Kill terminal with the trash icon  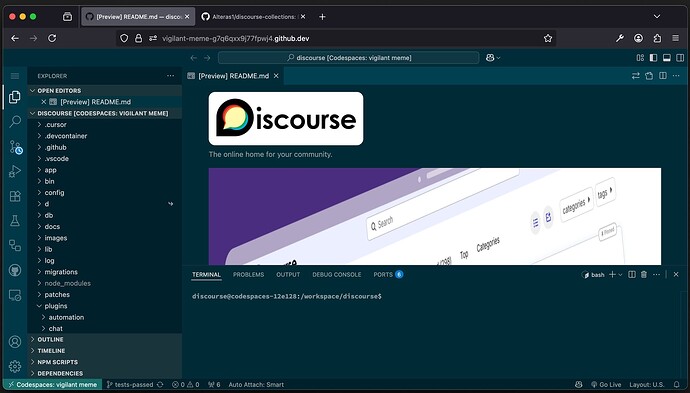tap(644, 275)
